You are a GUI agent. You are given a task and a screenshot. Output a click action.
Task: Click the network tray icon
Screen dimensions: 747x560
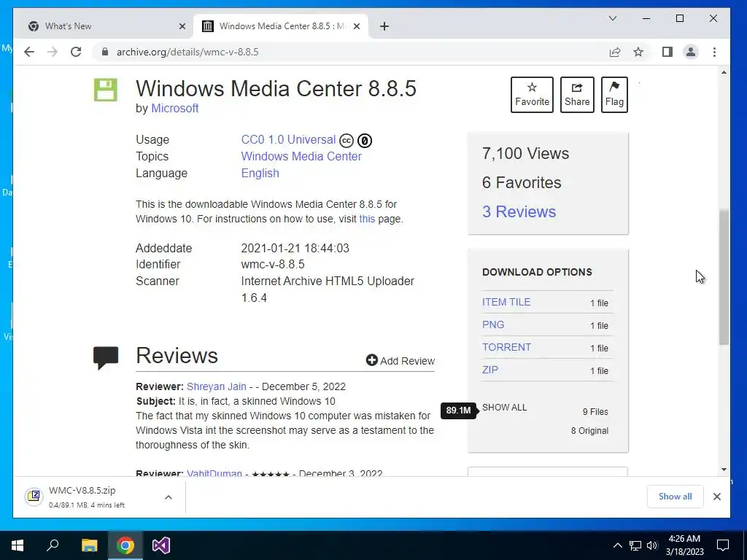(635, 545)
